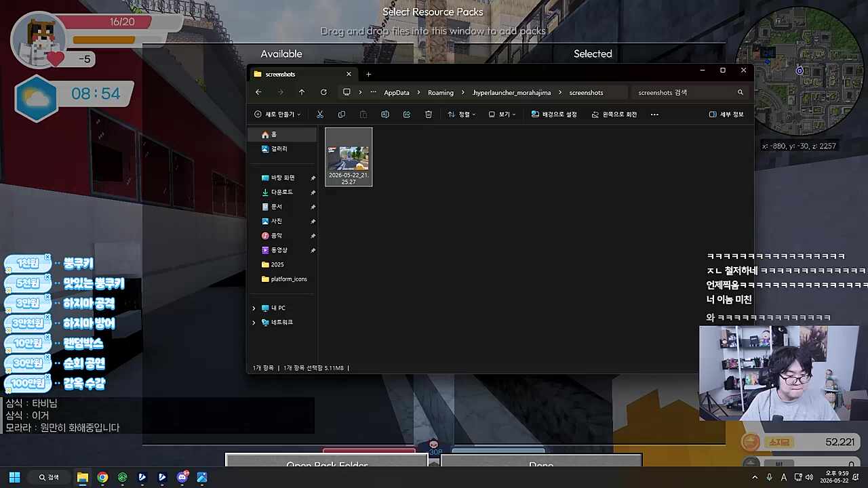
Task: Click the Copy icon in Explorer toolbar
Action: (x=342, y=115)
